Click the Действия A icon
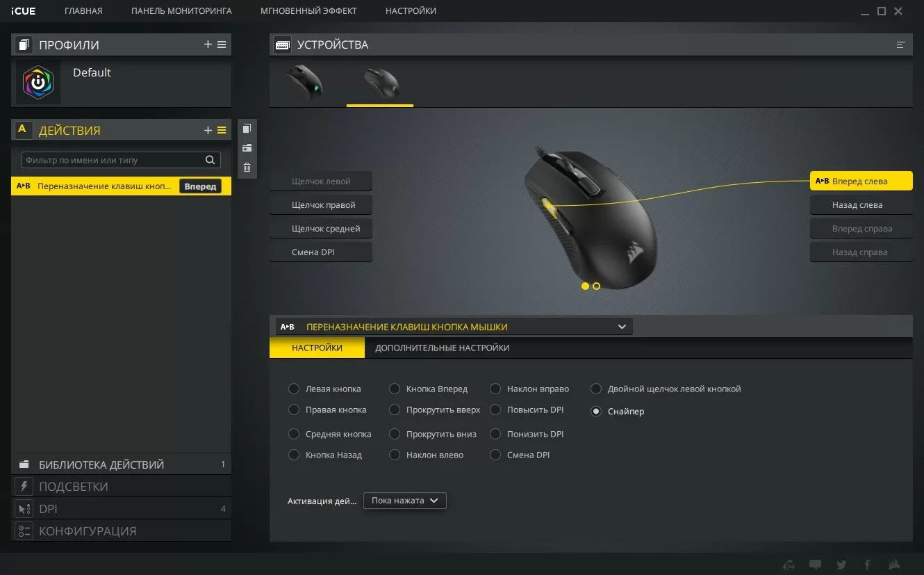The height and width of the screenshot is (575, 924). coord(23,130)
